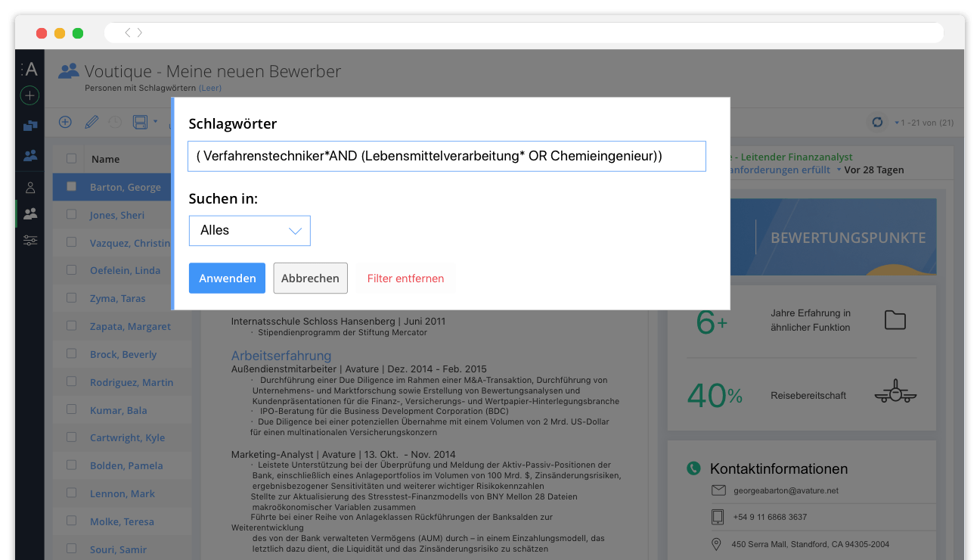Click the 'Filter entfernen' link
Image resolution: width=980 pixels, height=560 pixels.
[x=405, y=278]
